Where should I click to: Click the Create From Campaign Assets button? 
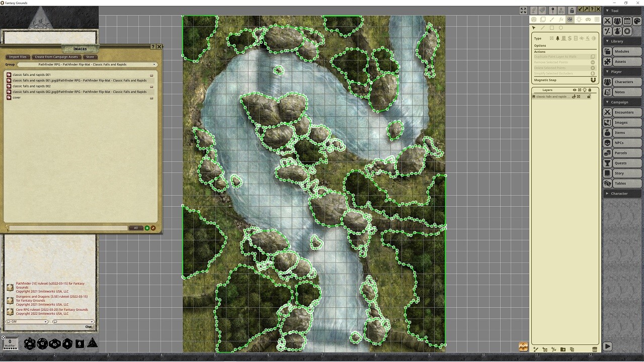click(56, 57)
